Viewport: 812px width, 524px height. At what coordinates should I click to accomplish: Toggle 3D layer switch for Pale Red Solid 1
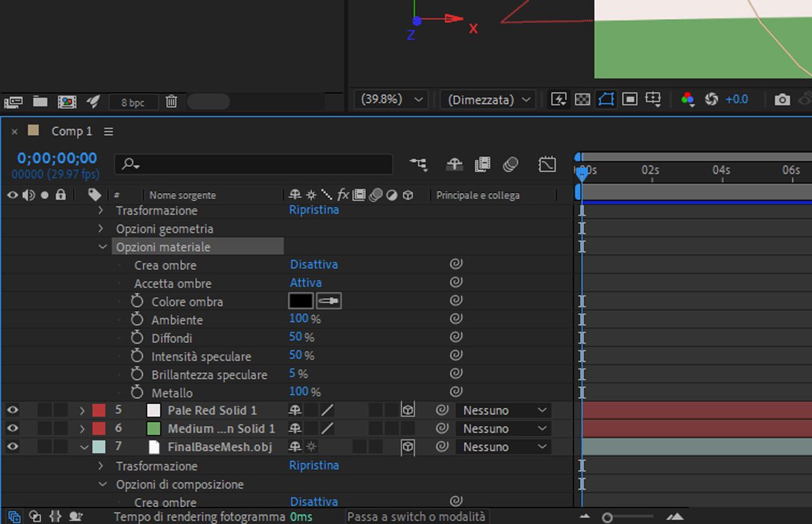[407, 410]
